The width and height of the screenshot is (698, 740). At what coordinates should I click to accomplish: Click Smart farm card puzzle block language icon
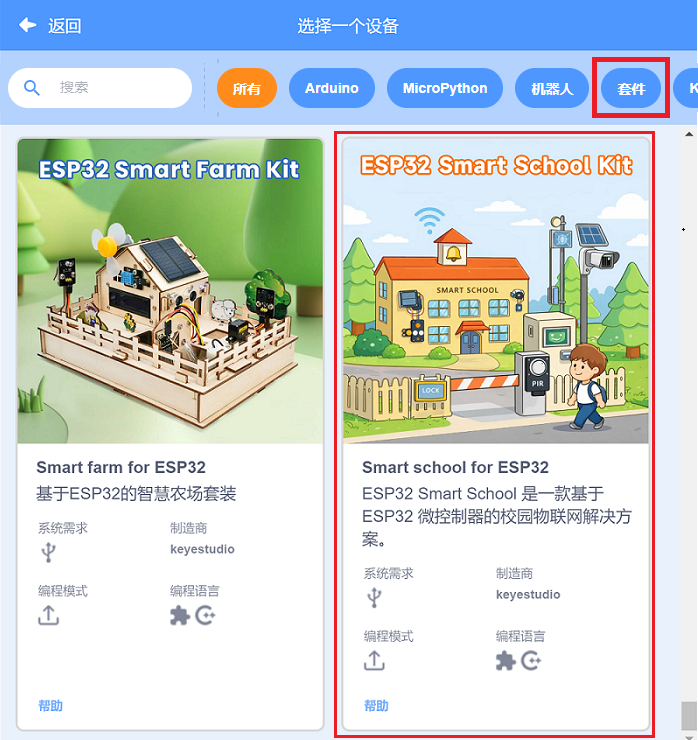coord(180,616)
